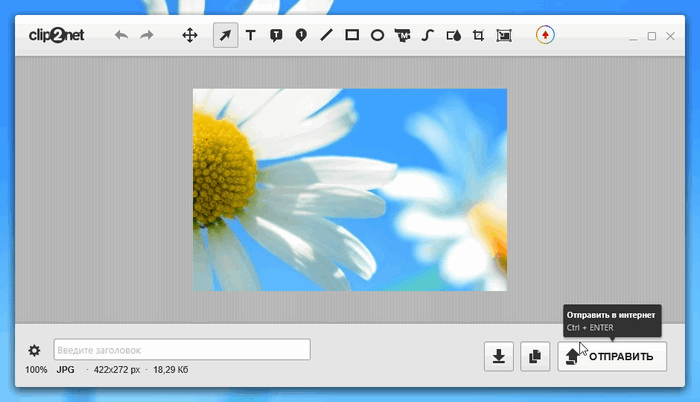Select the arrow drawing tool
The image size is (700, 402).
[225, 36]
